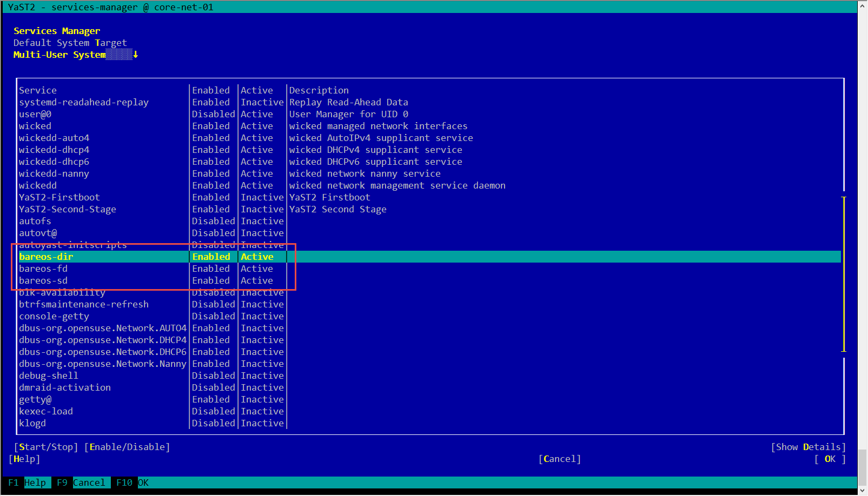Image resolution: width=868 pixels, height=496 pixels.
Task: Select the YaST2-Second-Stage service row
Action: tap(430, 209)
